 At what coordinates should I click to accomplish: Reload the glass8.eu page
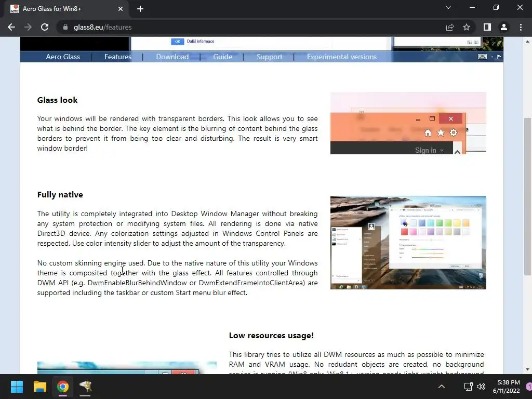pyautogui.click(x=45, y=27)
